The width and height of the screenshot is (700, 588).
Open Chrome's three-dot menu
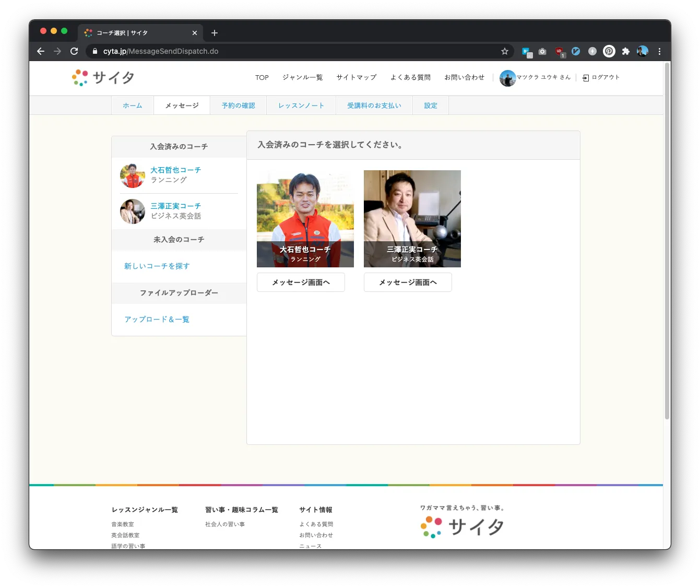coord(659,51)
